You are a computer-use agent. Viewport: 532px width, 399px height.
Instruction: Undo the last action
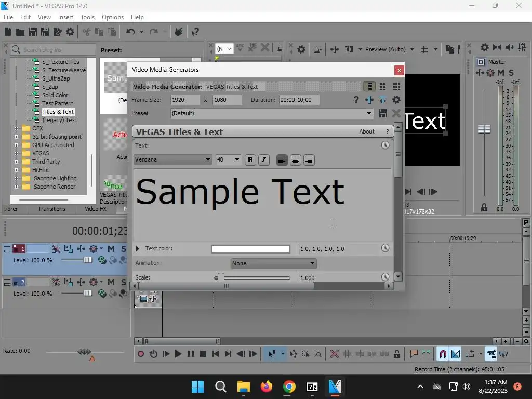coord(130,32)
